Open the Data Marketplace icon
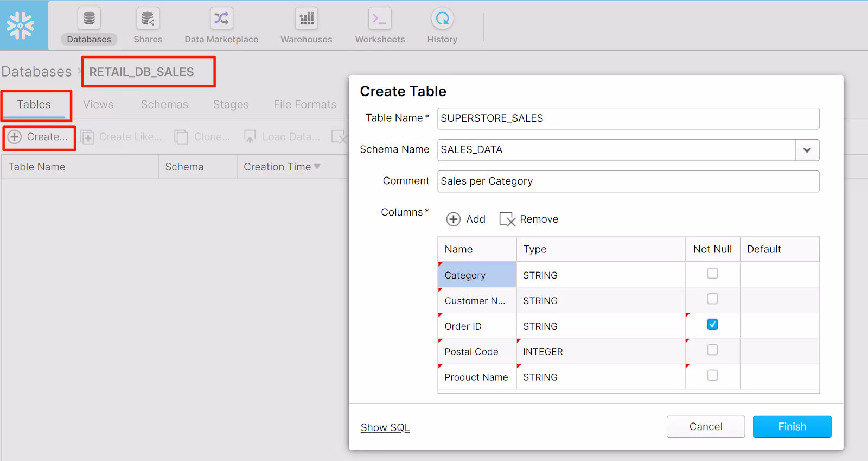The width and height of the screenshot is (868, 461). [221, 18]
